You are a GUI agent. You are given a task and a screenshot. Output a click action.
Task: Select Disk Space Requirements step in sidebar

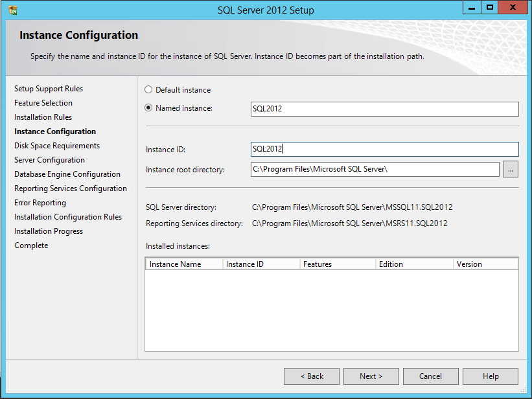click(x=57, y=146)
